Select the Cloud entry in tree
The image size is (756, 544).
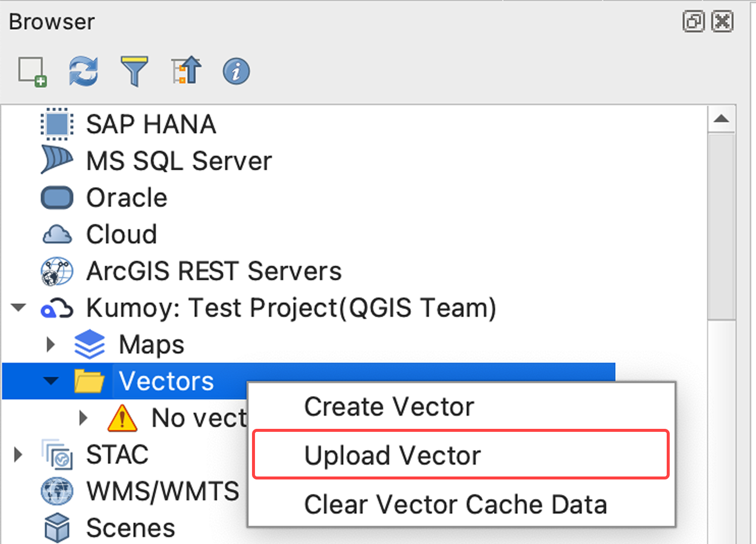tap(122, 234)
